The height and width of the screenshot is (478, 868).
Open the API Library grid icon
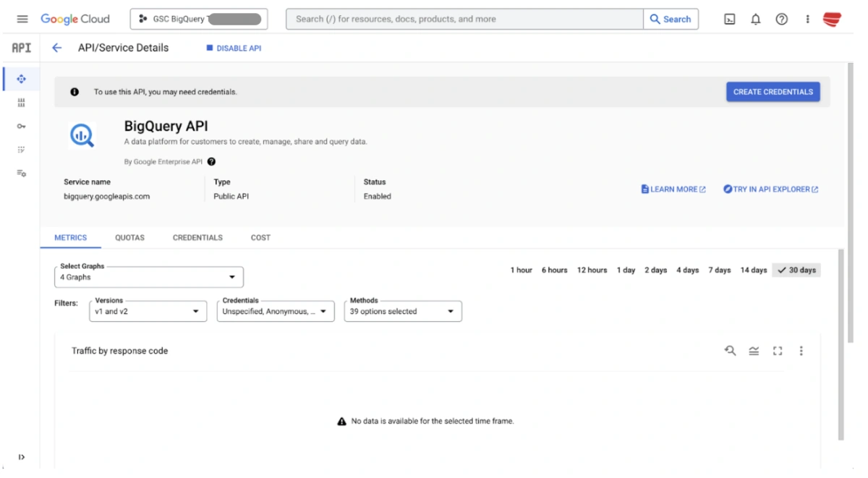[22, 102]
